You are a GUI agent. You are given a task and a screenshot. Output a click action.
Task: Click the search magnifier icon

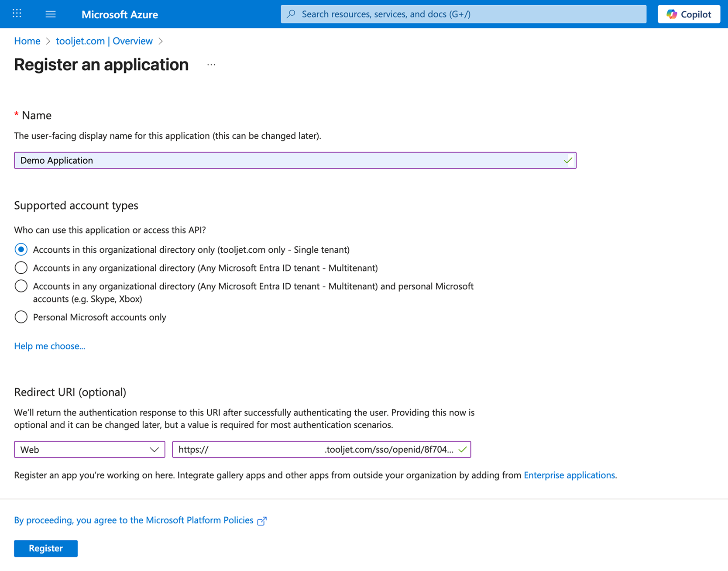tap(291, 14)
